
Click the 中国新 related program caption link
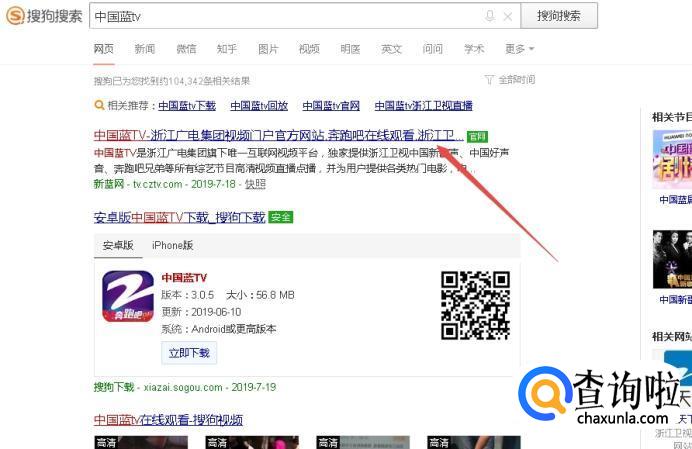pyautogui.click(x=675, y=300)
